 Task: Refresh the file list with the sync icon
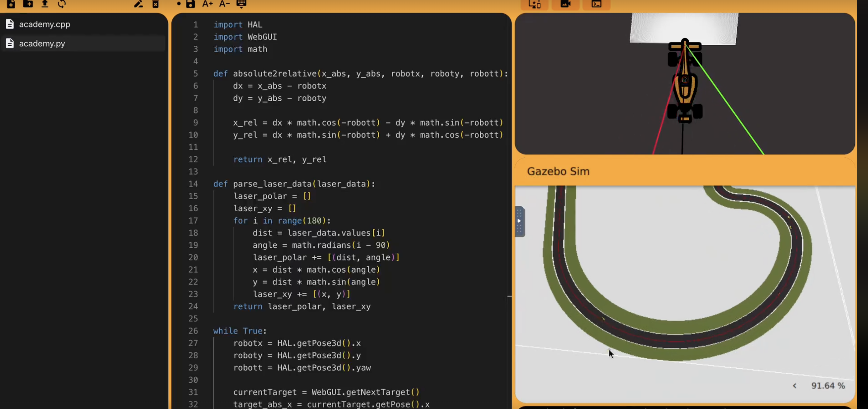(x=61, y=4)
